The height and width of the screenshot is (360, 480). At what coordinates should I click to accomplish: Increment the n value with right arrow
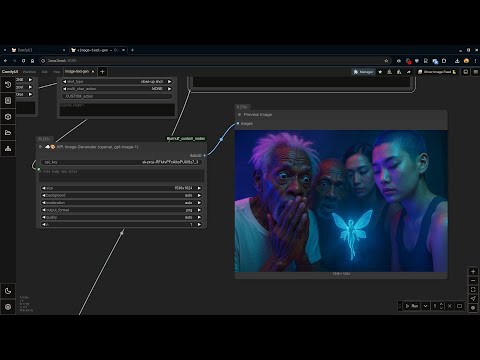click(x=199, y=225)
